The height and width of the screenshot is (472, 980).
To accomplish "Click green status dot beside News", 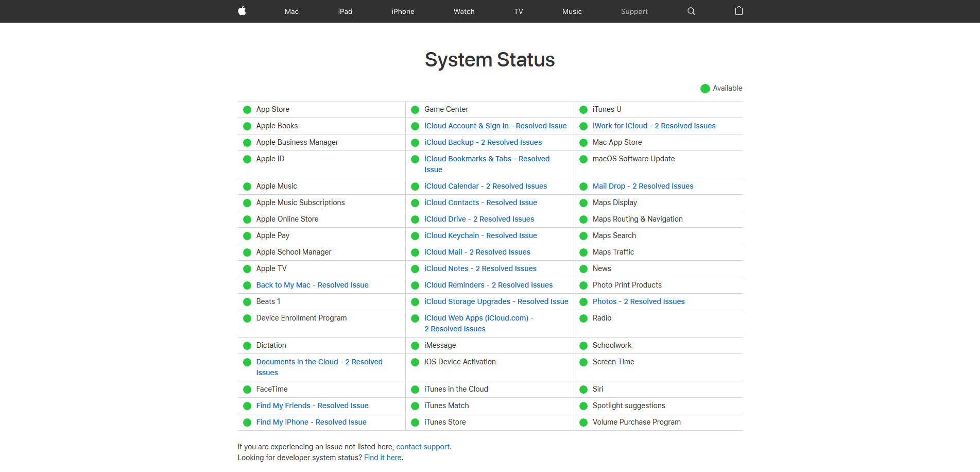I will coord(583,269).
